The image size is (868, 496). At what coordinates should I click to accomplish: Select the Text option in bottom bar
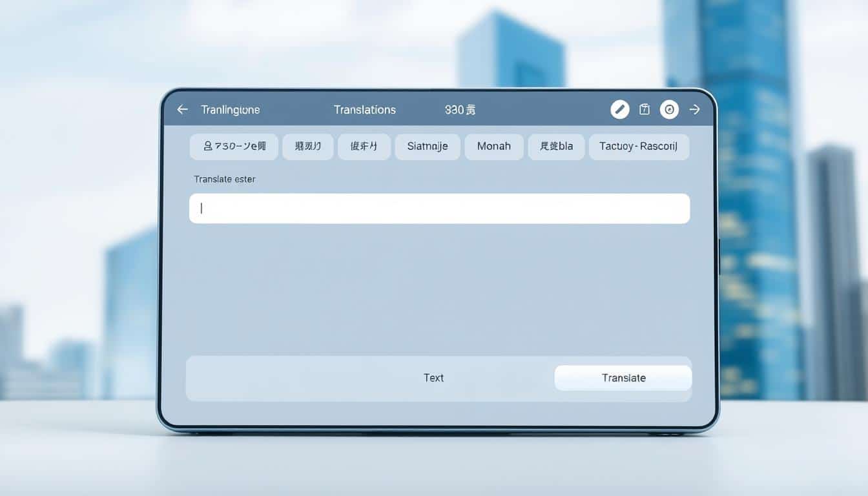[433, 378]
